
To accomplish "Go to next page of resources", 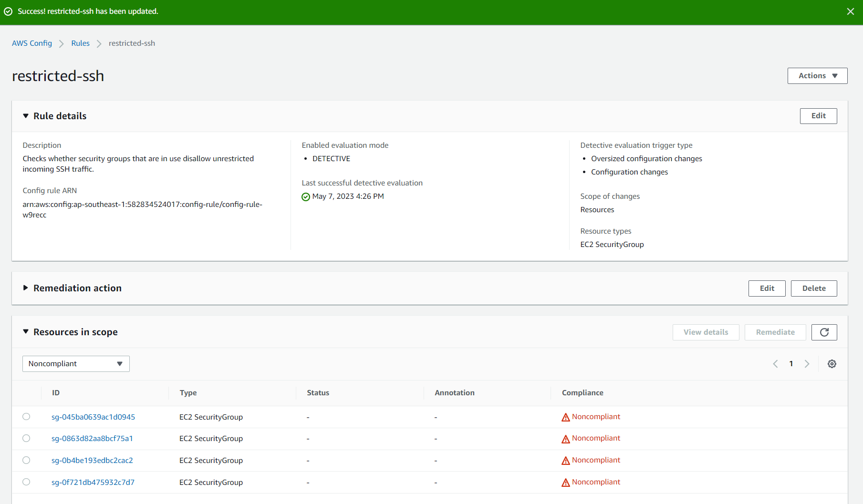I will tap(807, 364).
